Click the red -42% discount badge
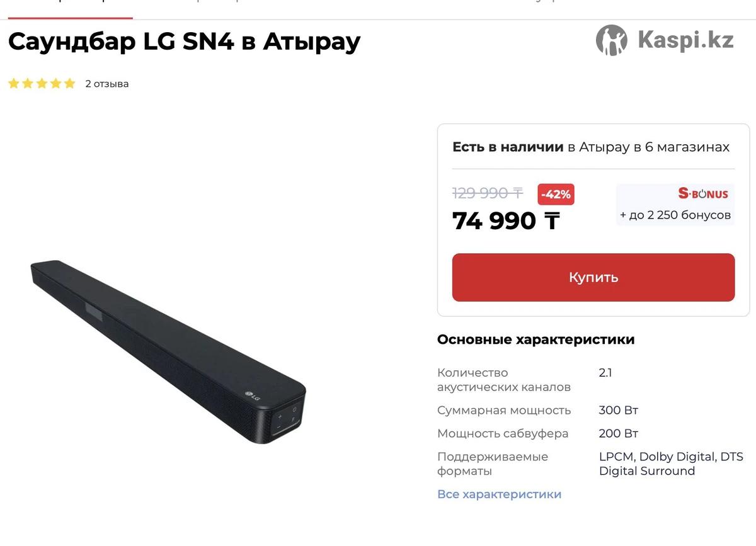 pos(556,195)
